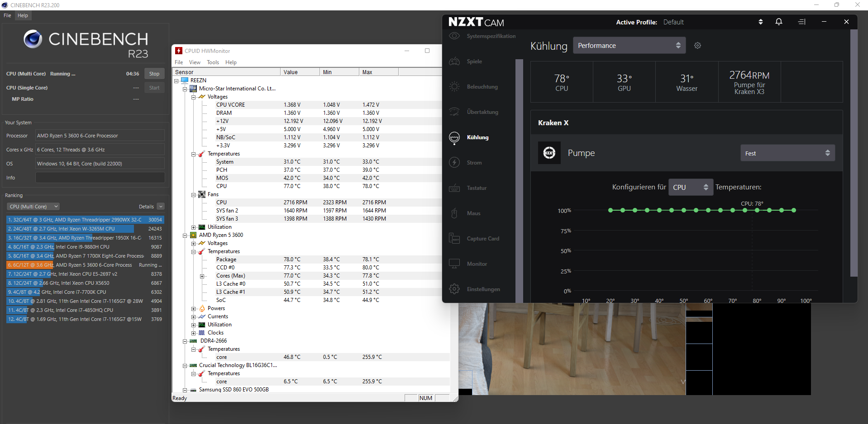Open HWMonitor Help menu
The height and width of the screenshot is (424, 868).
click(x=231, y=62)
